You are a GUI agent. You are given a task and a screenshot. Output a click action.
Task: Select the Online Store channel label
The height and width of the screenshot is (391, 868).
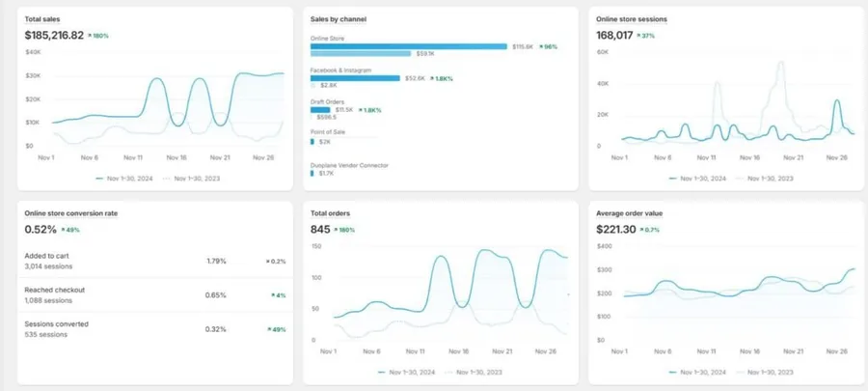point(327,39)
